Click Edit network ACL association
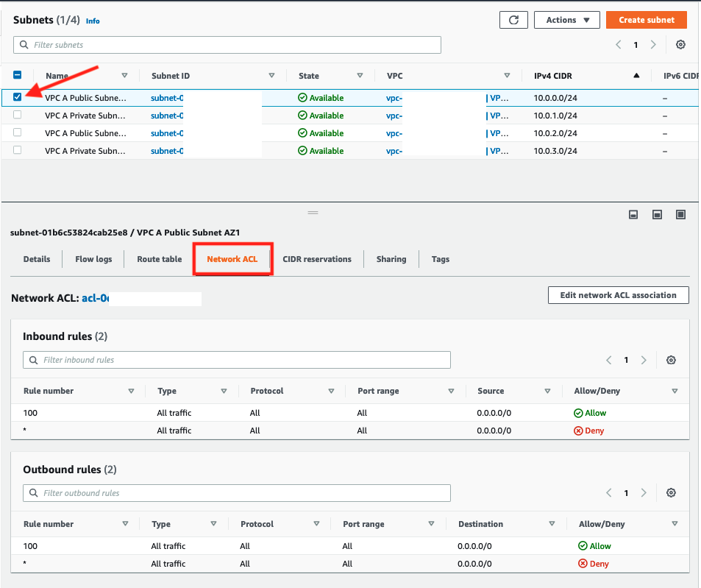Image resolution: width=701 pixels, height=588 pixels. coord(618,295)
